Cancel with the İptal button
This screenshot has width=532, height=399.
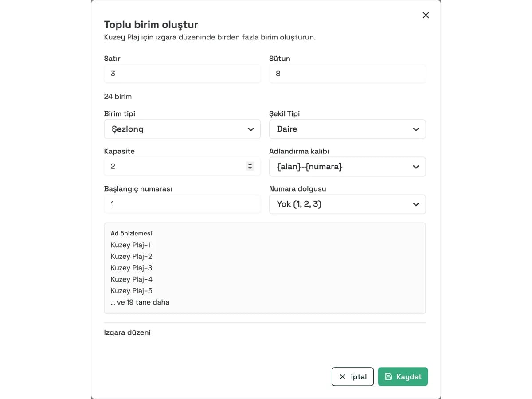click(352, 376)
